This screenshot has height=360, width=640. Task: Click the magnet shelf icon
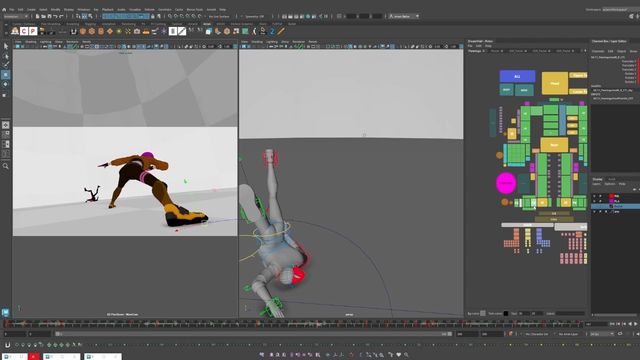[73, 31]
